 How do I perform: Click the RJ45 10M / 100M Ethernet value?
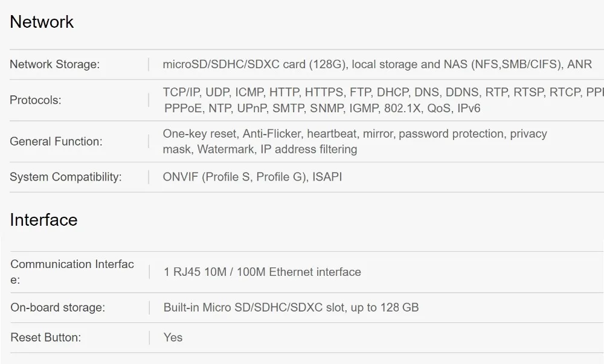(x=262, y=272)
